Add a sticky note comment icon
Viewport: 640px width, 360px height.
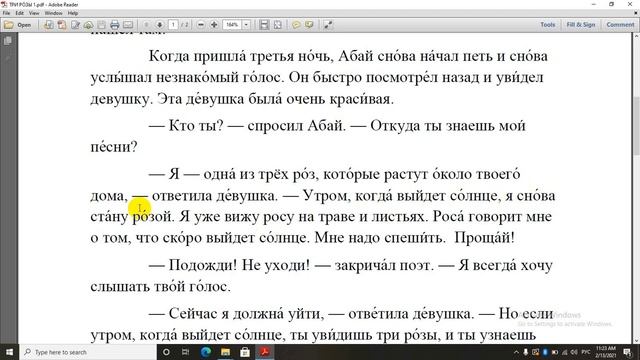[x=296, y=25]
